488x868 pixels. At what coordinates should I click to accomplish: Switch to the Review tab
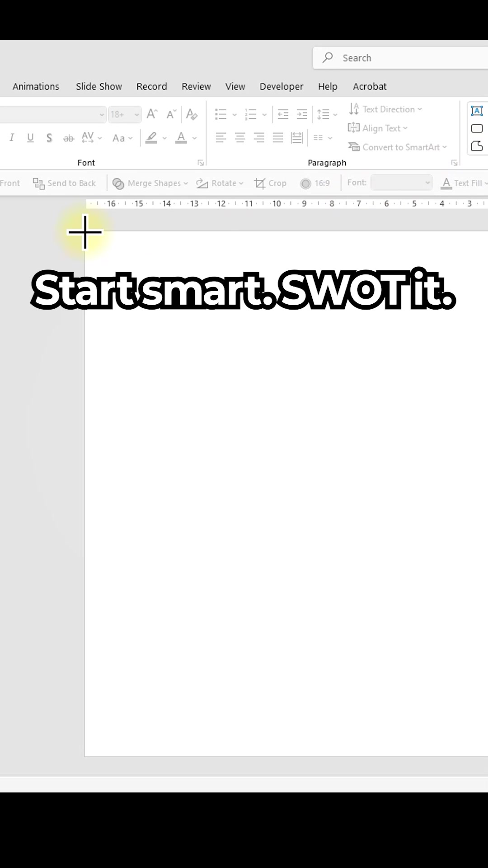tap(196, 86)
